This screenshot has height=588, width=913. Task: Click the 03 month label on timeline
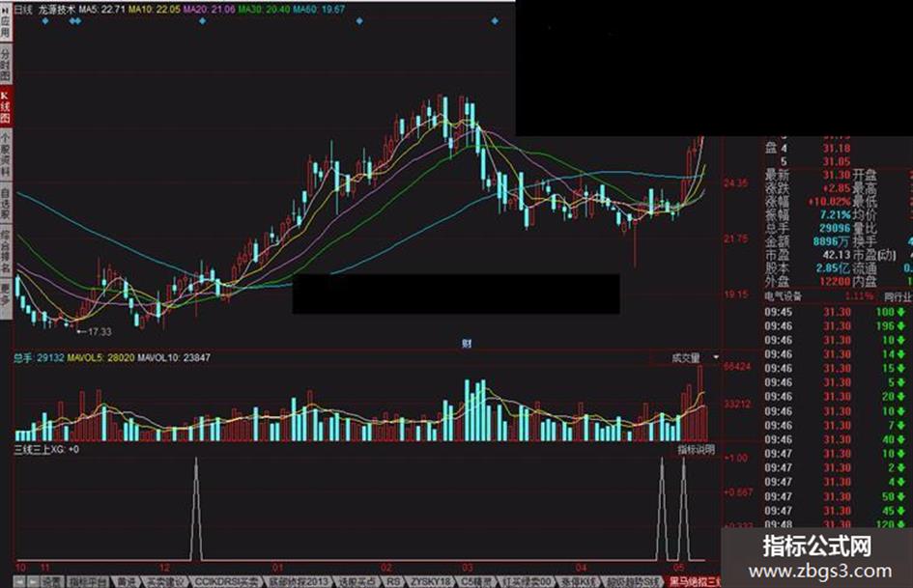click(x=468, y=568)
